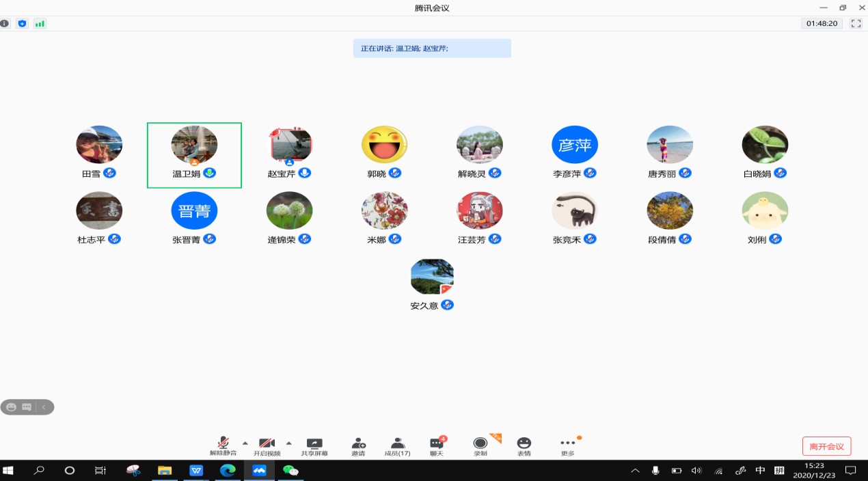Open the meeting info icon
Image resolution: width=868 pixels, height=481 pixels.
click(5, 23)
